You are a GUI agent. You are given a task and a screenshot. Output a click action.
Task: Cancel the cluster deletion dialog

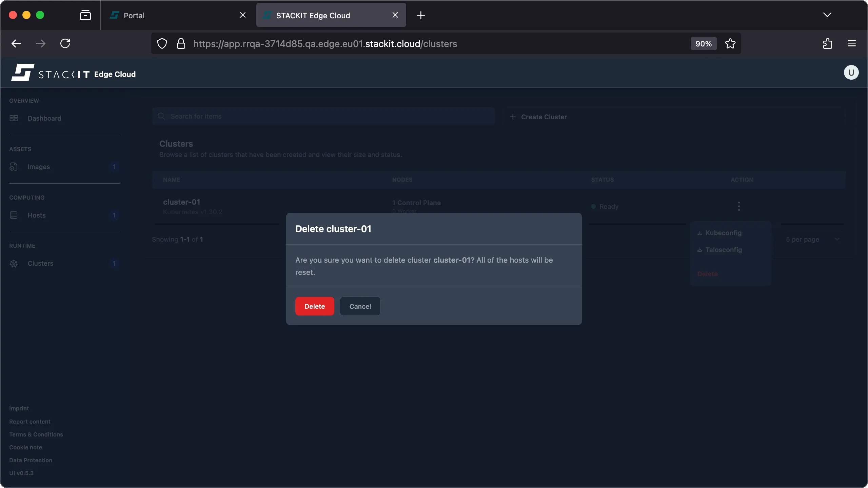click(x=360, y=306)
